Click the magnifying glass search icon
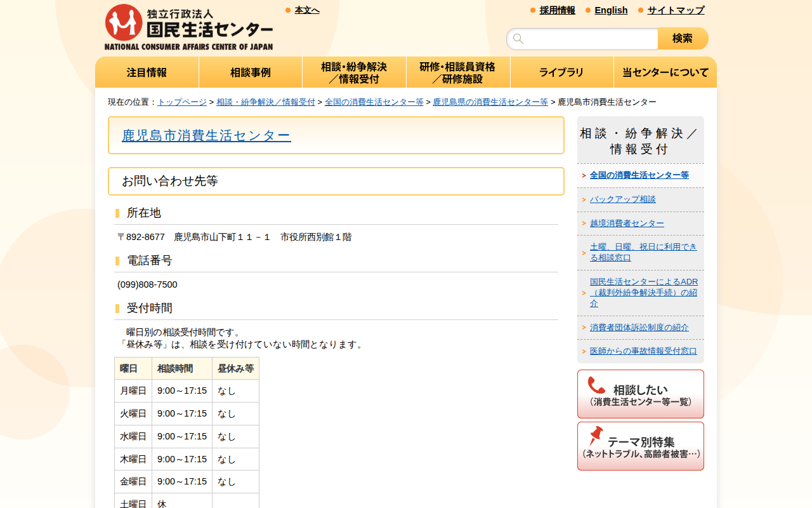This screenshot has width=812, height=508. (x=518, y=38)
